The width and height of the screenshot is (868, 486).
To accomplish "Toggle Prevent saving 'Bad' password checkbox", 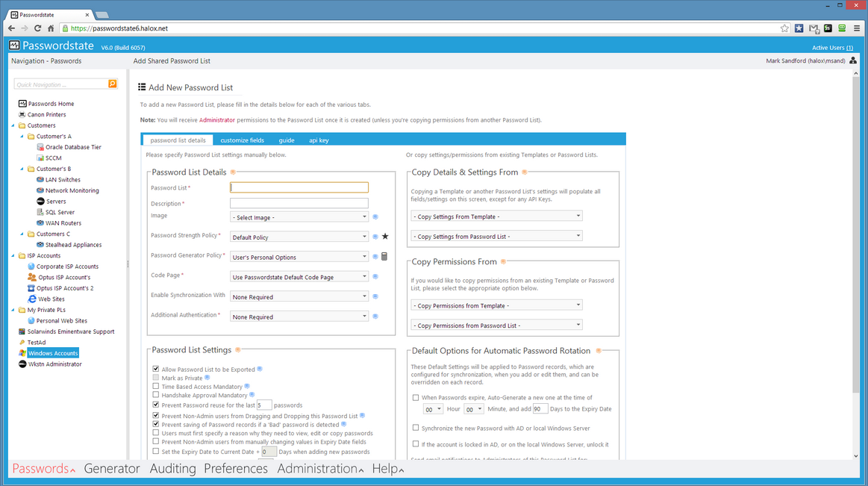I will 155,424.
